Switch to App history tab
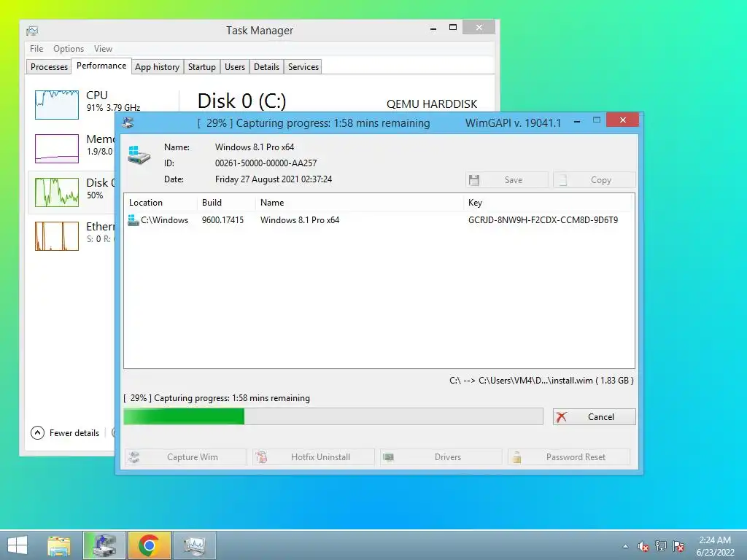Screen dimensions: 747x560 [158, 66]
